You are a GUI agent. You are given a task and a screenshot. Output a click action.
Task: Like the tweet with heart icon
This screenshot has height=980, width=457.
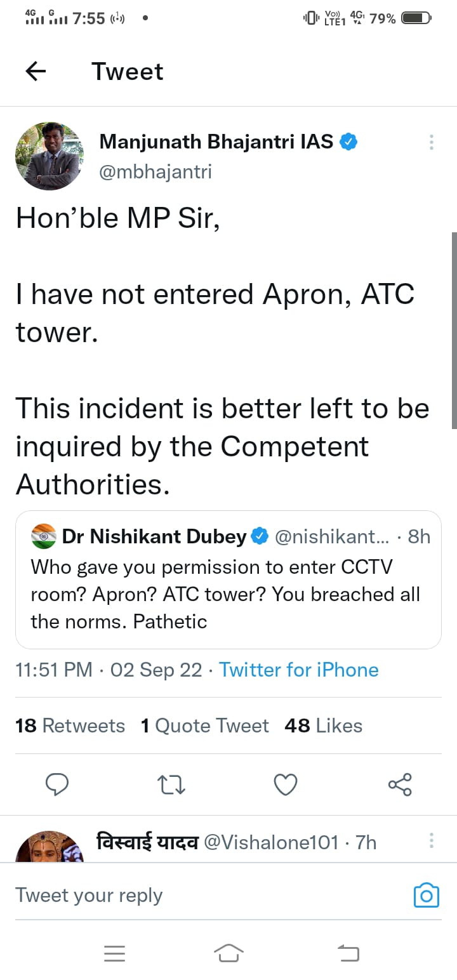coord(286,785)
